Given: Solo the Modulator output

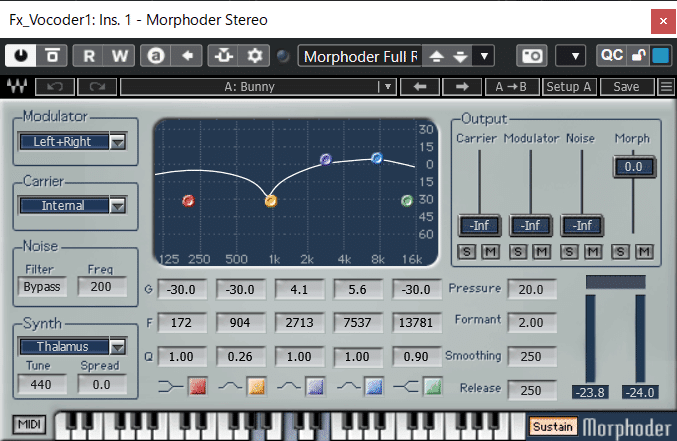Looking at the screenshot, I should [518, 252].
